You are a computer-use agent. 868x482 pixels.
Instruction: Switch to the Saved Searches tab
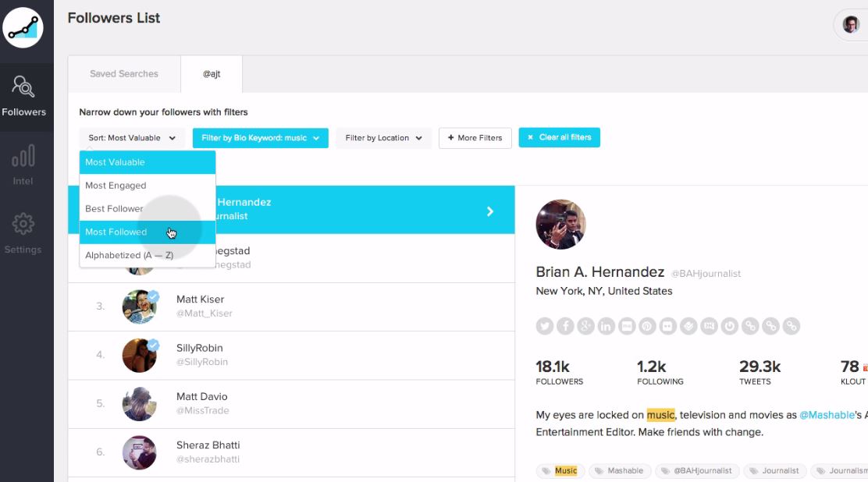coord(124,74)
